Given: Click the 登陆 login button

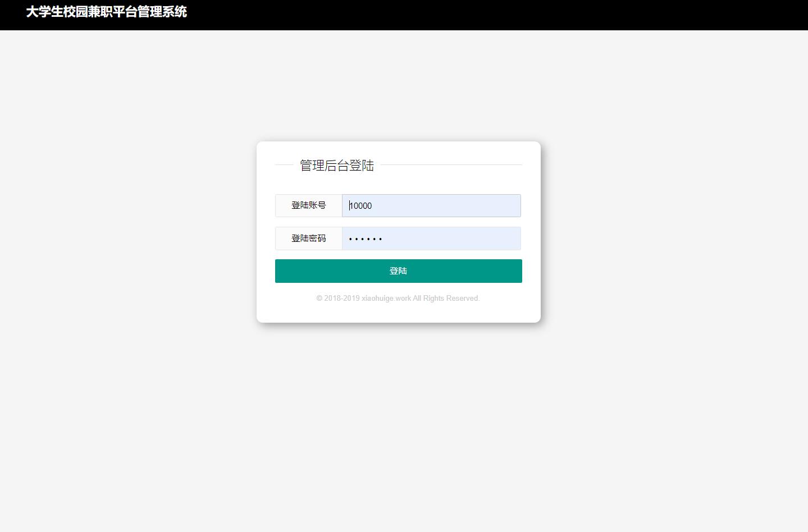Looking at the screenshot, I should tap(398, 270).
